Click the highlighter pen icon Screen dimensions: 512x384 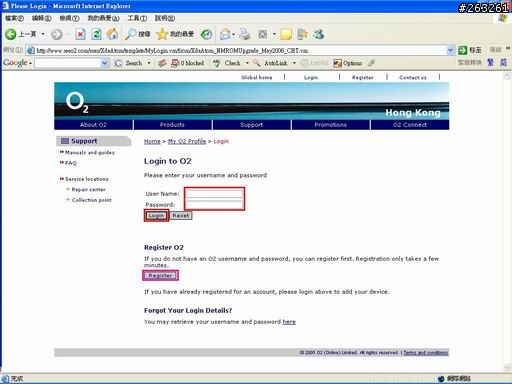[x=372, y=63]
